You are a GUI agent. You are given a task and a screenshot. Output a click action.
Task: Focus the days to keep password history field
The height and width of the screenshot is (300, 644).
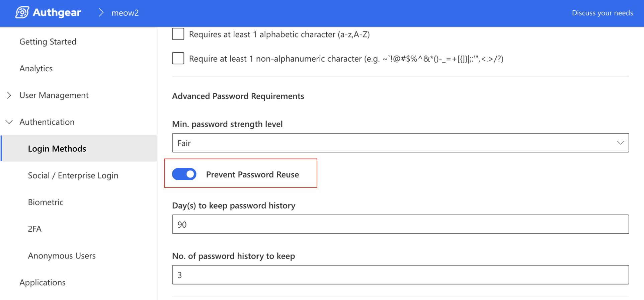pyautogui.click(x=400, y=224)
